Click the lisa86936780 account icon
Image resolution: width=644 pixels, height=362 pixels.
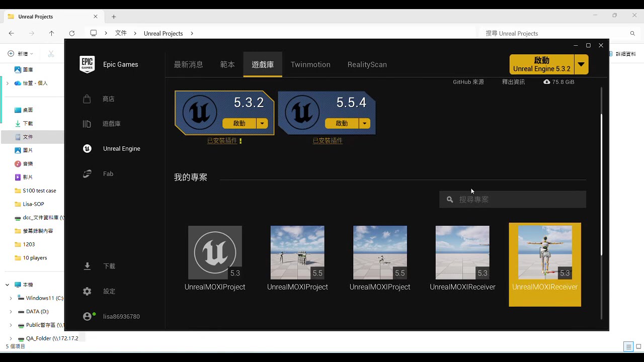click(x=88, y=316)
